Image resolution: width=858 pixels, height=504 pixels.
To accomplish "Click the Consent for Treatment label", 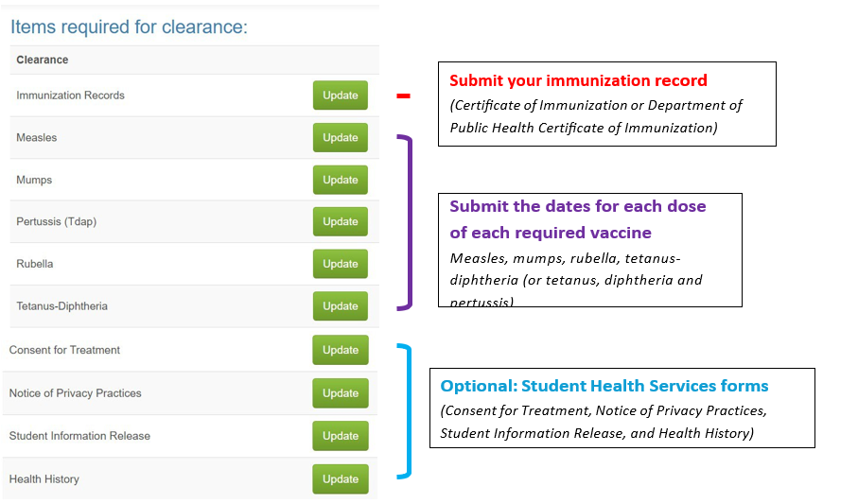I will (x=64, y=350).
